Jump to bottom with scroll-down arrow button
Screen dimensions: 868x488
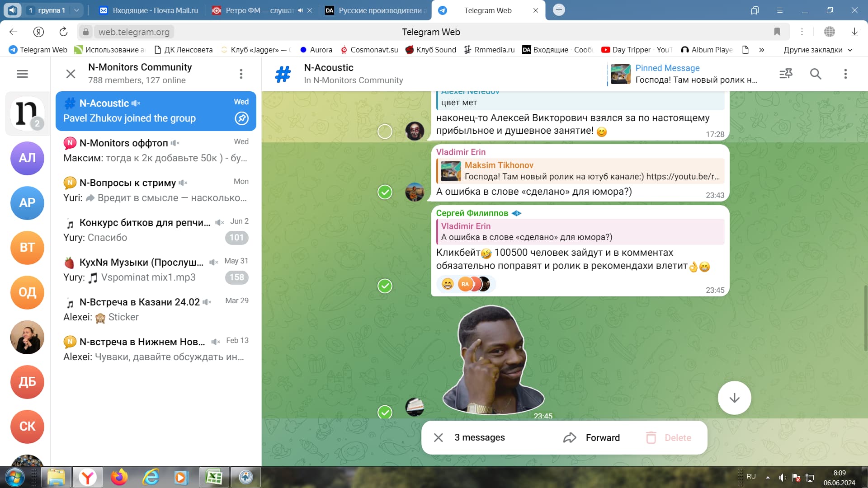click(735, 398)
